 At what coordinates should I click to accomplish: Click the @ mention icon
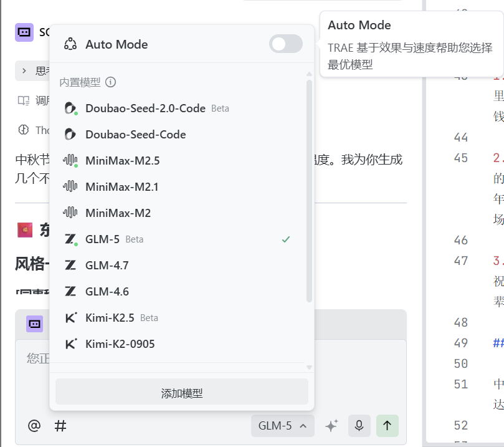(x=34, y=426)
